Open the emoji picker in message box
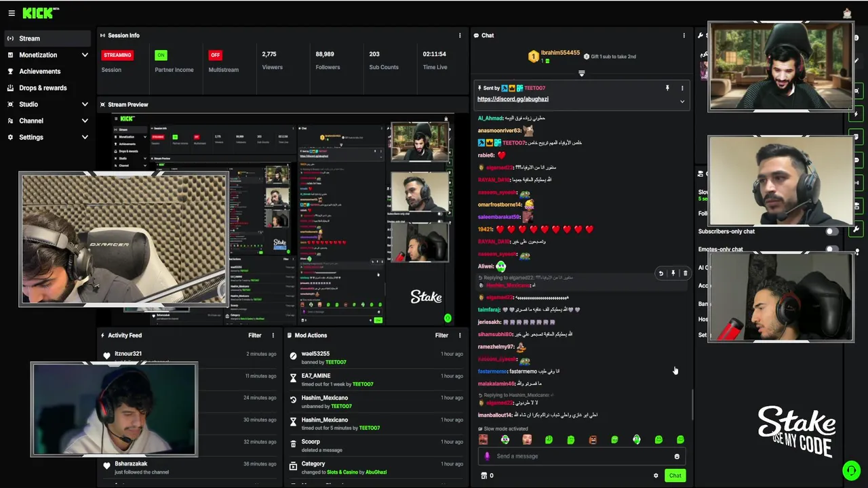Viewport: 868px width, 488px height. pos(677,456)
